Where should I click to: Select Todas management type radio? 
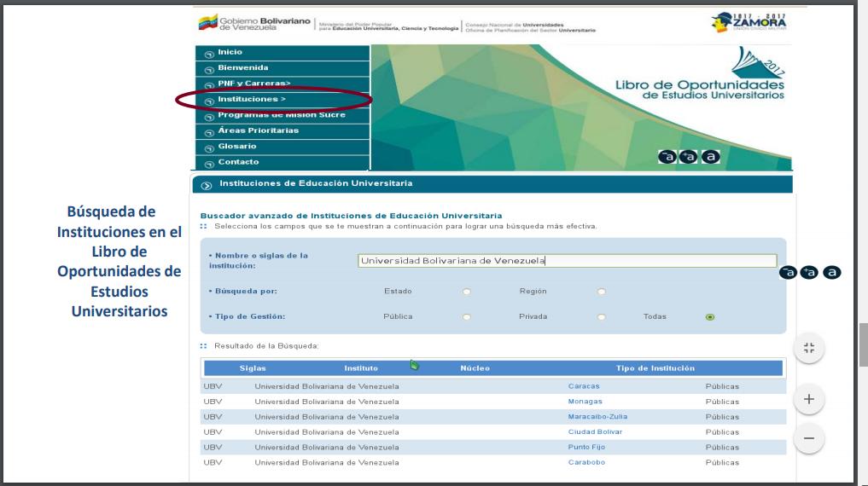[x=710, y=317]
